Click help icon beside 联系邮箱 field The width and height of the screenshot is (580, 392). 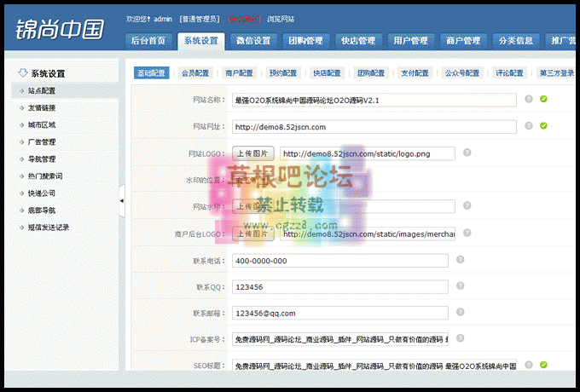coord(460,312)
